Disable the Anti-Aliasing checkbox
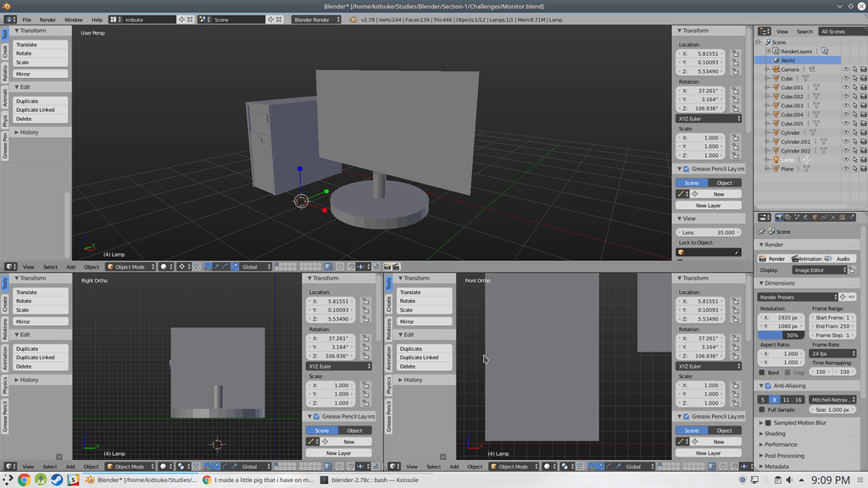 (x=767, y=385)
